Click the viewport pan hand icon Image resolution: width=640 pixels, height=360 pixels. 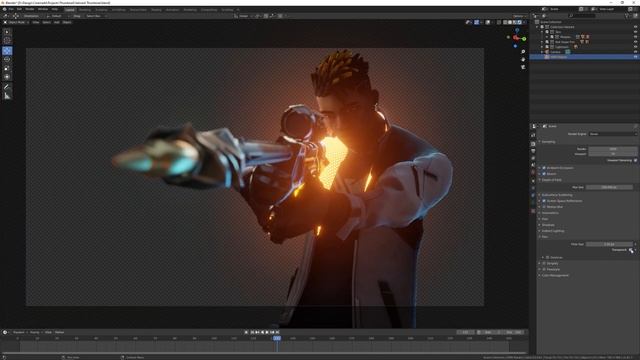pyautogui.click(x=523, y=60)
